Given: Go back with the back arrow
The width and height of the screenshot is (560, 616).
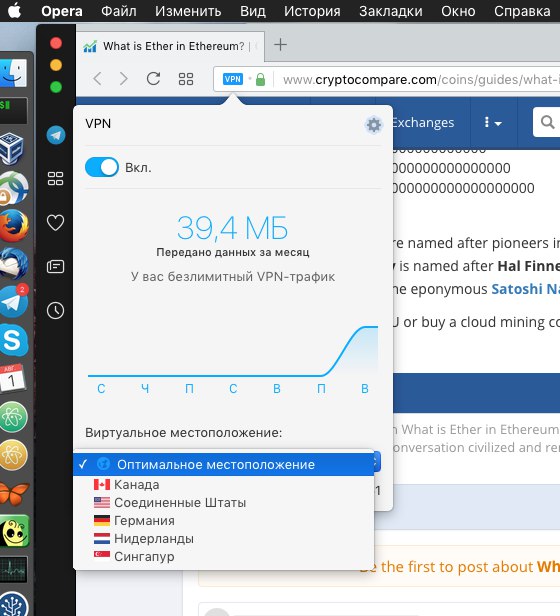Looking at the screenshot, I should coord(97,79).
